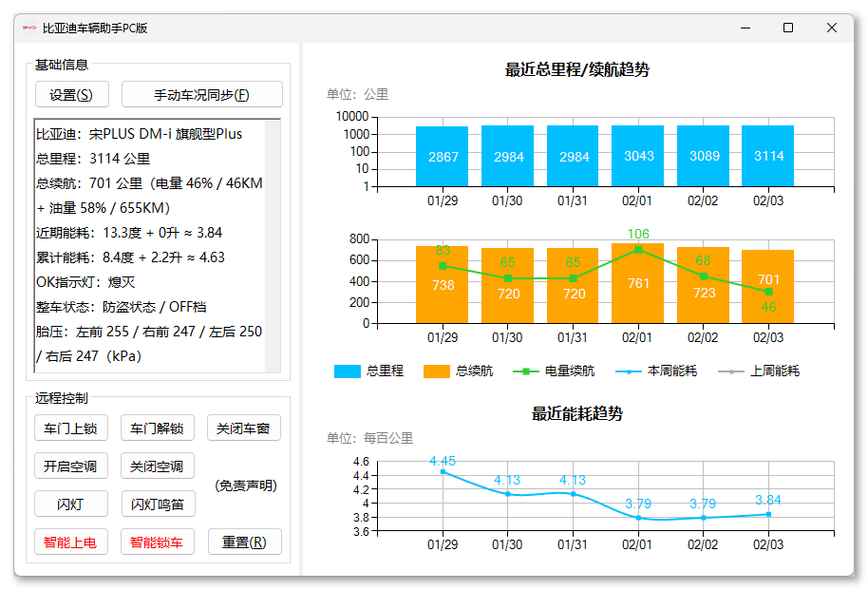Click the green 电量续航 legend marker
The image size is (868, 590).
pos(526,371)
